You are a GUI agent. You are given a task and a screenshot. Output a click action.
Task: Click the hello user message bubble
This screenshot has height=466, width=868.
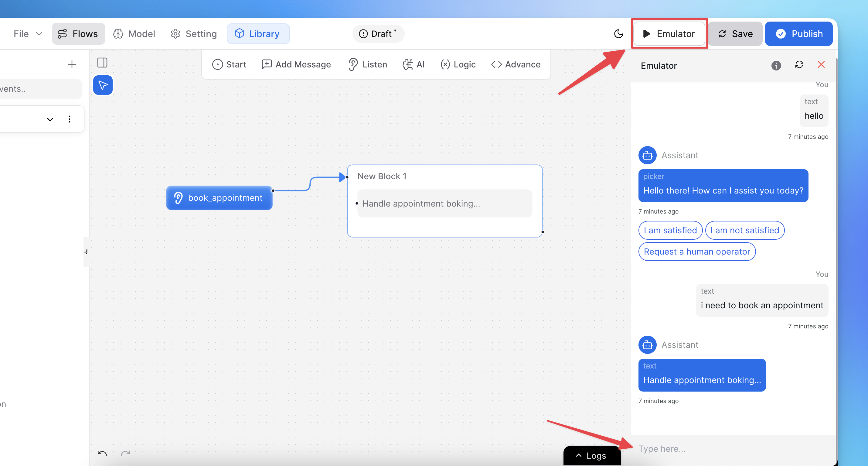click(x=814, y=110)
